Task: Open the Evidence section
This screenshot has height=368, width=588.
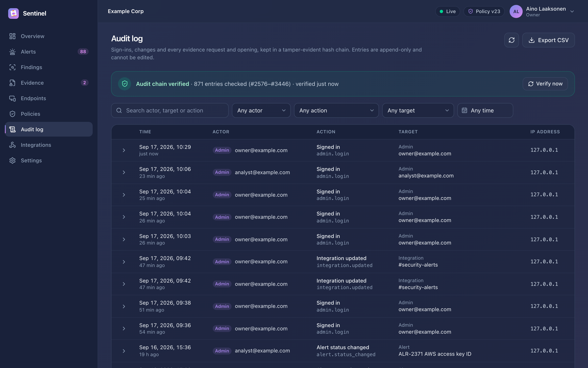Action: [x=49, y=83]
